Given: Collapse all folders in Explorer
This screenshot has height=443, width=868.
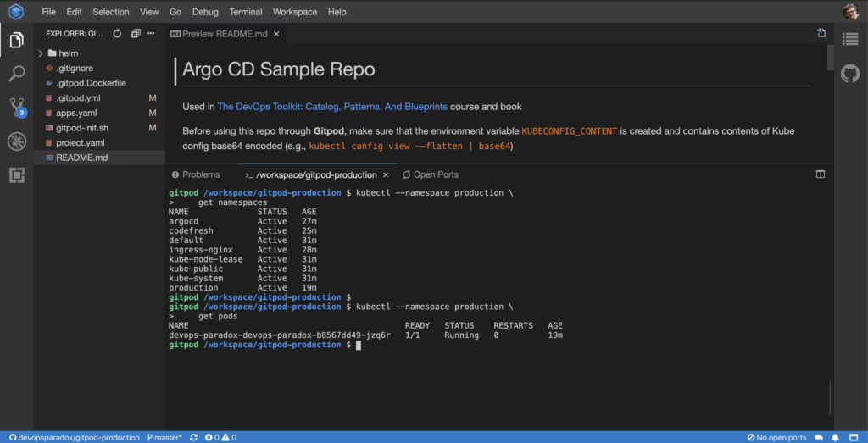Looking at the screenshot, I should (x=136, y=34).
